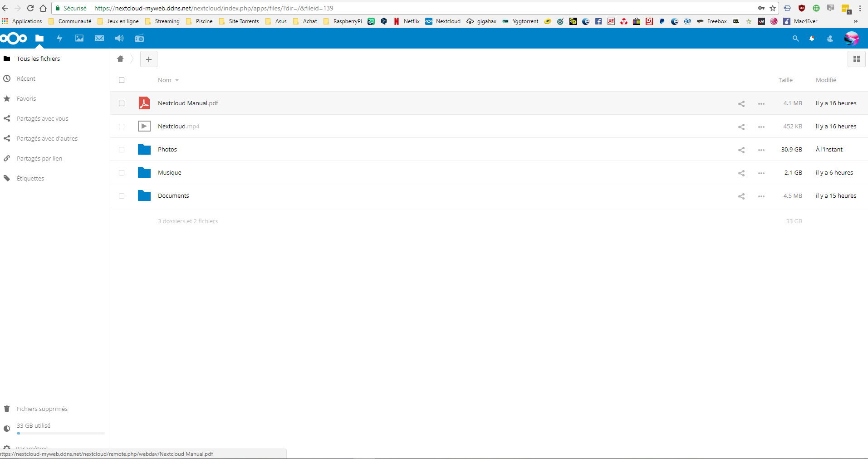This screenshot has width=868, height=459.
Task: Reload the page in browser
Action: point(30,8)
